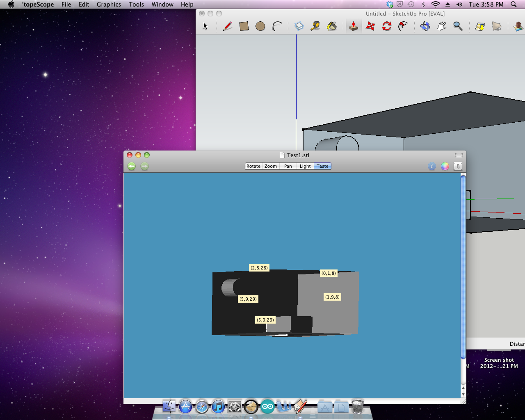525x420 pixels.
Task: Switch the STL viewer to Light mode
Action: point(305,166)
